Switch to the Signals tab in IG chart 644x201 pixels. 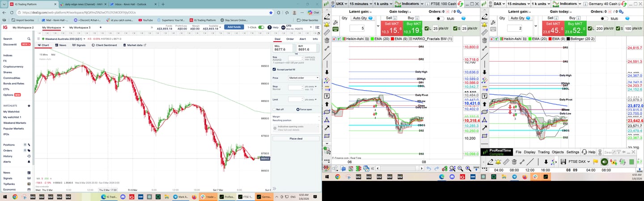pos(79,45)
